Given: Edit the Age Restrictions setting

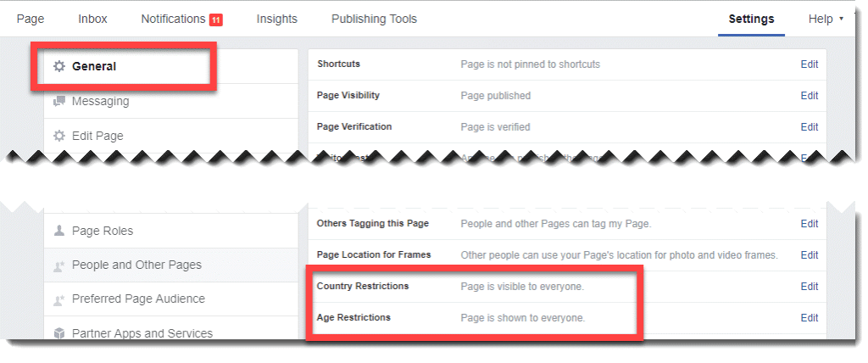Looking at the screenshot, I should click(x=810, y=318).
